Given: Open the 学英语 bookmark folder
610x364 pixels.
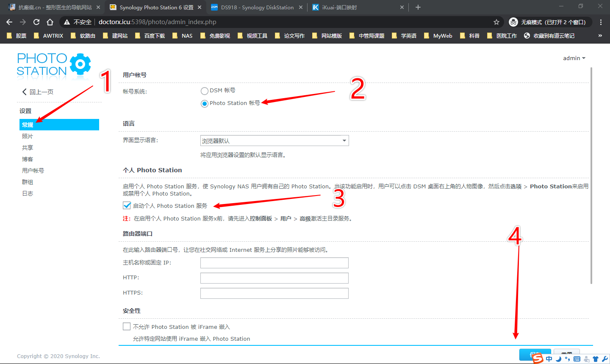Looking at the screenshot, I should pos(404,36).
